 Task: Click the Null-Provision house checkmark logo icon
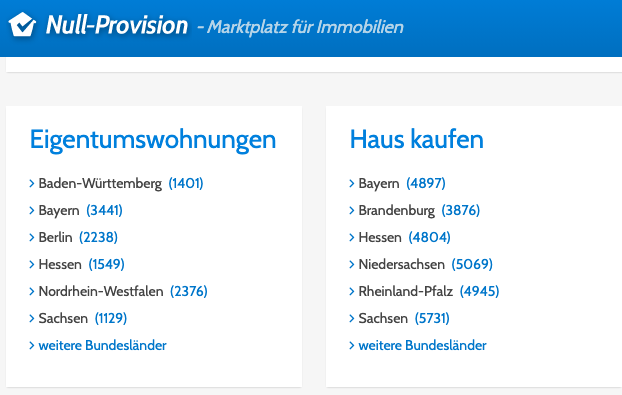(x=22, y=25)
